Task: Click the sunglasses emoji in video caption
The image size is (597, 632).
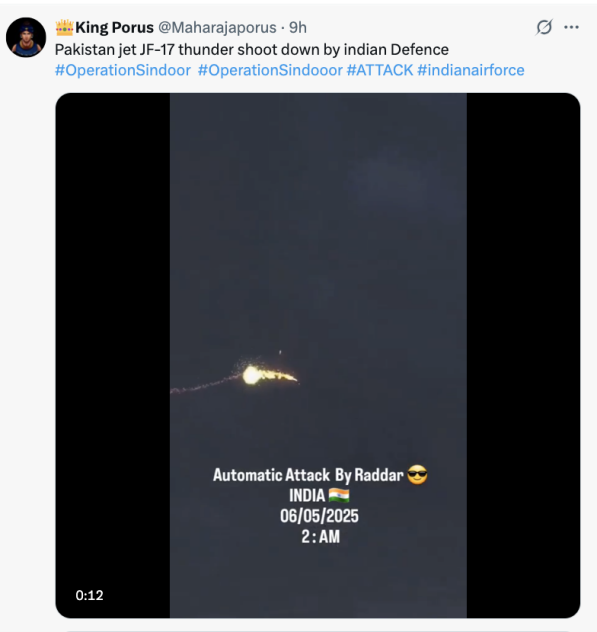Action: 417,475
